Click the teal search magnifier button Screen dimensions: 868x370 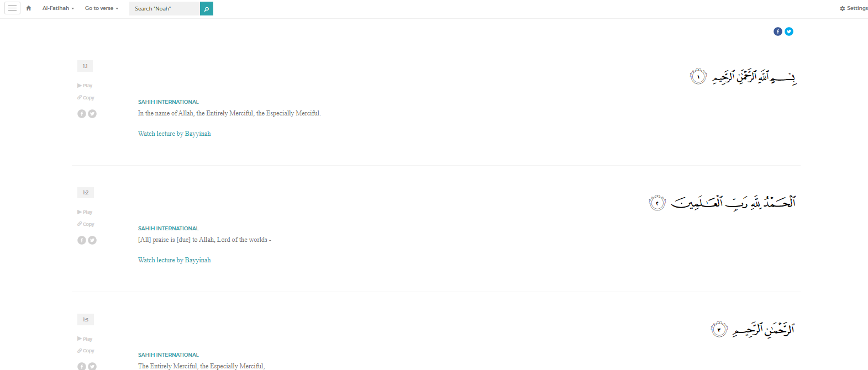click(207, 9)
